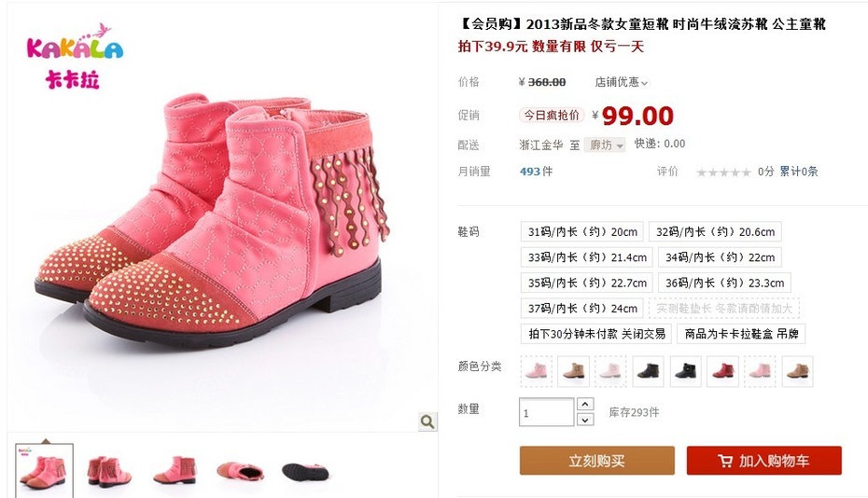Viewport: 868px width, 498px height.
Task: Click the star rating icons
Action: point(723,173)
